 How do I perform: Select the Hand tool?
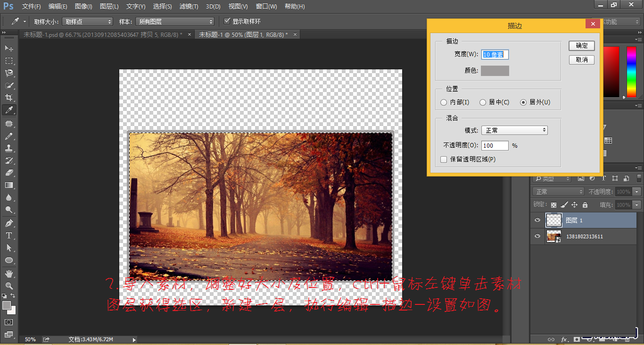(x=9, y=273)
